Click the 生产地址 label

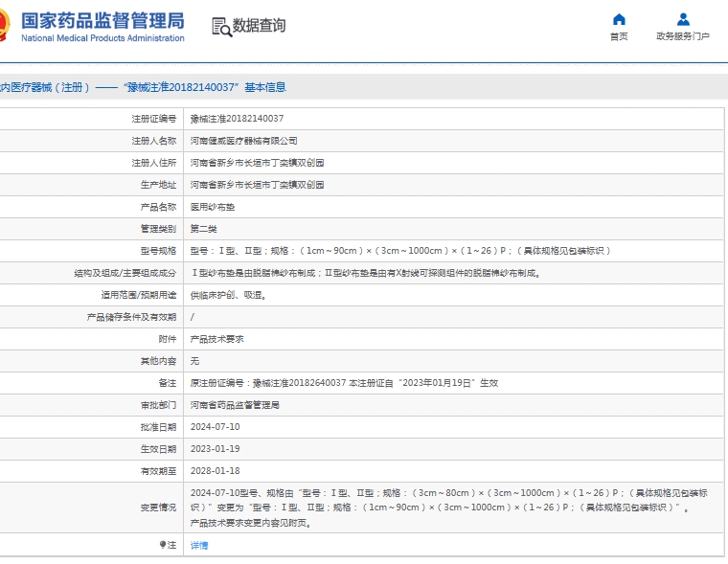point(158,185)
